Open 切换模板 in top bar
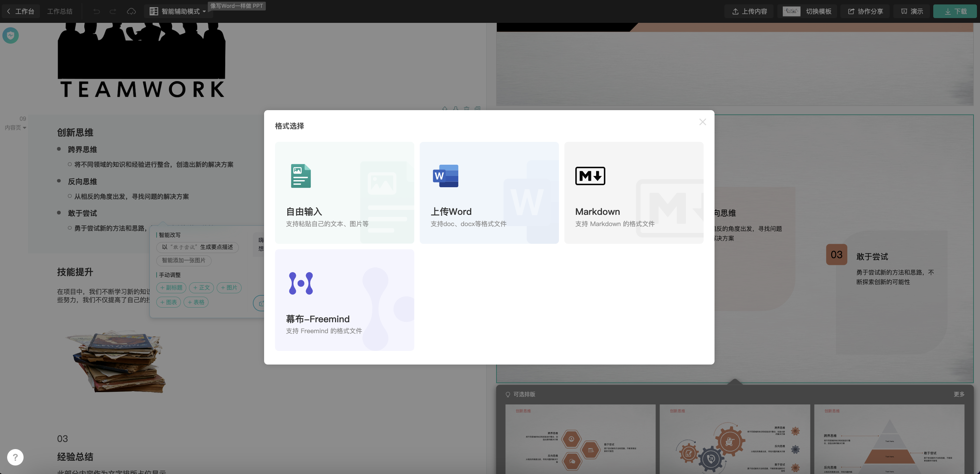 pyautogui.click(x=808, y=11)
